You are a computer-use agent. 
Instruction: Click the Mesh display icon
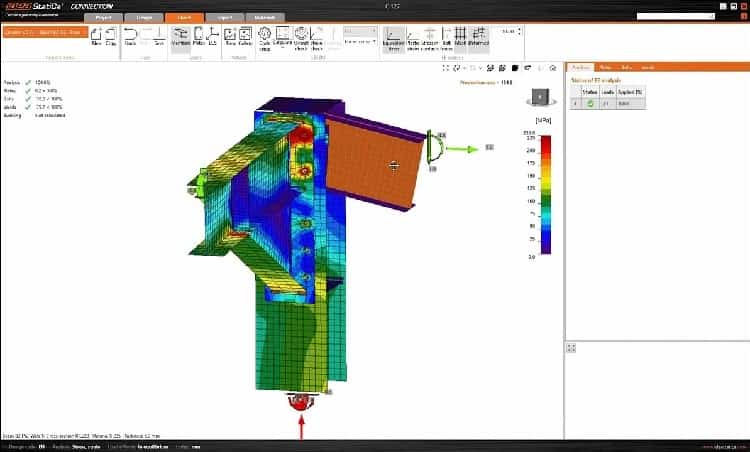click(x=459, y=40)
